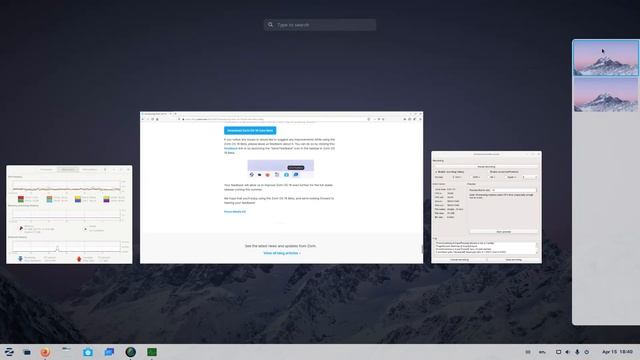
Task: Select the Firefox browser window preview
Action: point(282,187)
